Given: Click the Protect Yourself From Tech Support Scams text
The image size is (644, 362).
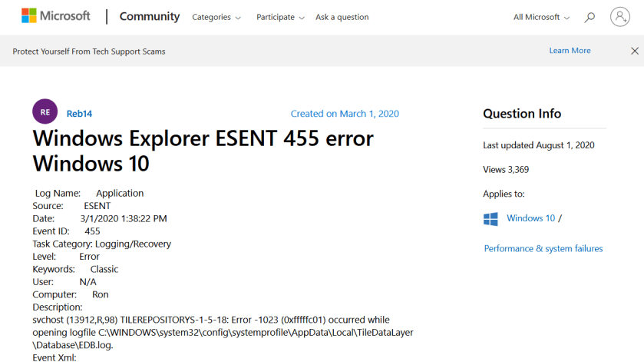Looking at the screenshot, I should point(89,51).
